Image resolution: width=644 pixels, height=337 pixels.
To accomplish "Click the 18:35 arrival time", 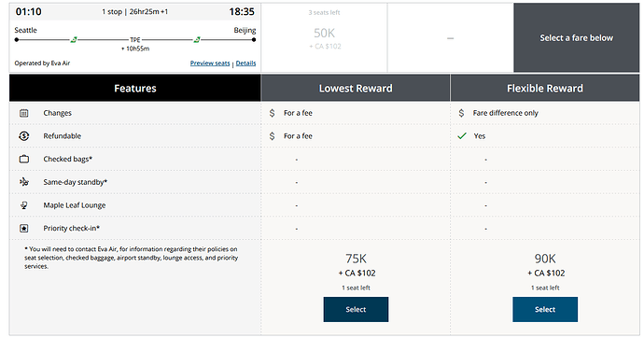I will coord(242,11).
